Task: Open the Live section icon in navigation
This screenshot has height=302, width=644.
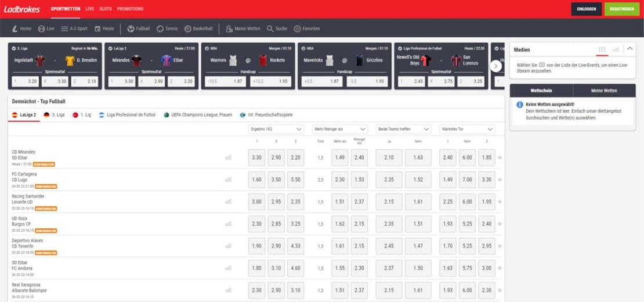Action: (46, 29)
